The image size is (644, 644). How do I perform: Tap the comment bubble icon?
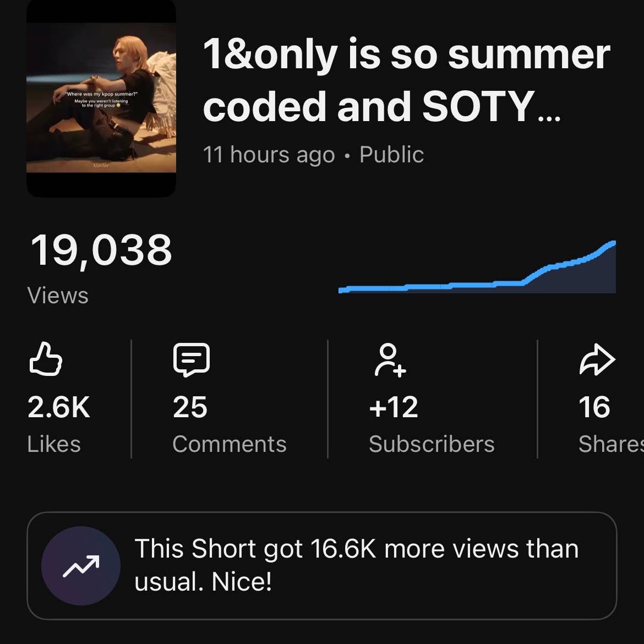click(x=192, y=360)
